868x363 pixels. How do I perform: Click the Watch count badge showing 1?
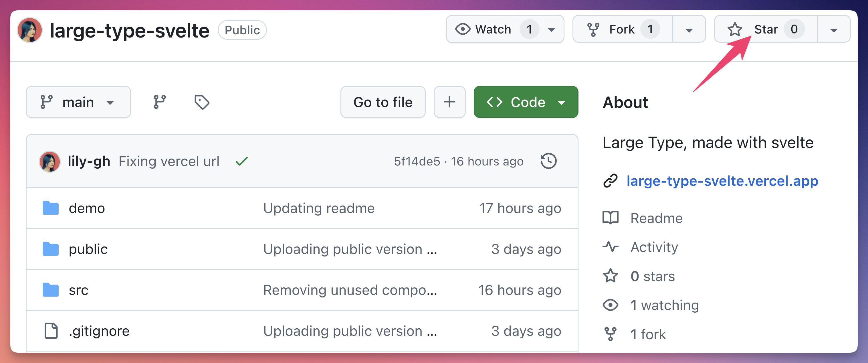pyautogui.click(x=529, y=29)
